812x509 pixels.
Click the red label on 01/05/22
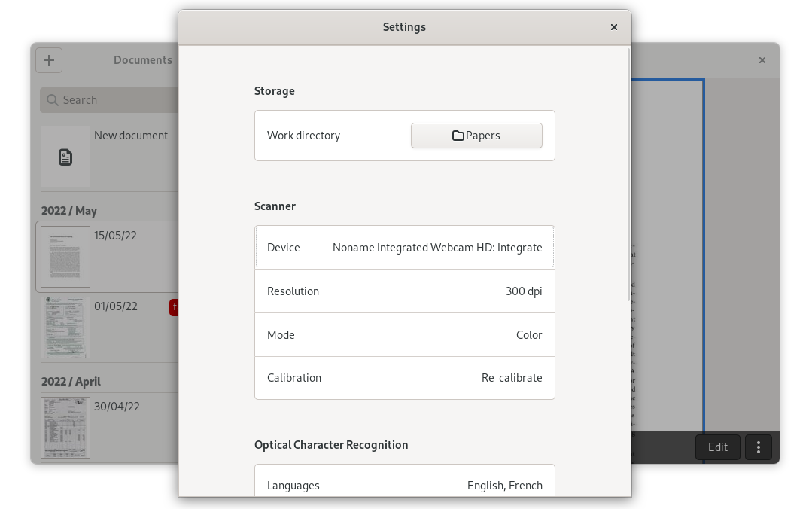[174, 307]
